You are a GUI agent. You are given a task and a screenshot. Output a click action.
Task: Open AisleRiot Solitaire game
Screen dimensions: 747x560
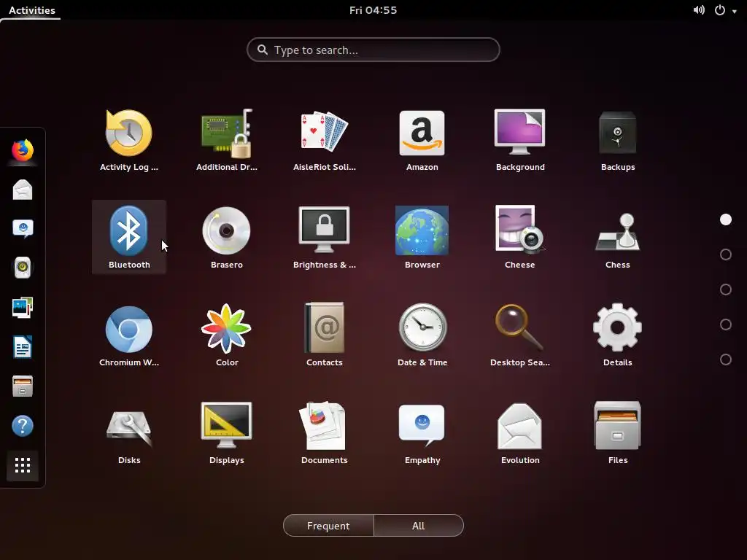[x=325, y=140]
